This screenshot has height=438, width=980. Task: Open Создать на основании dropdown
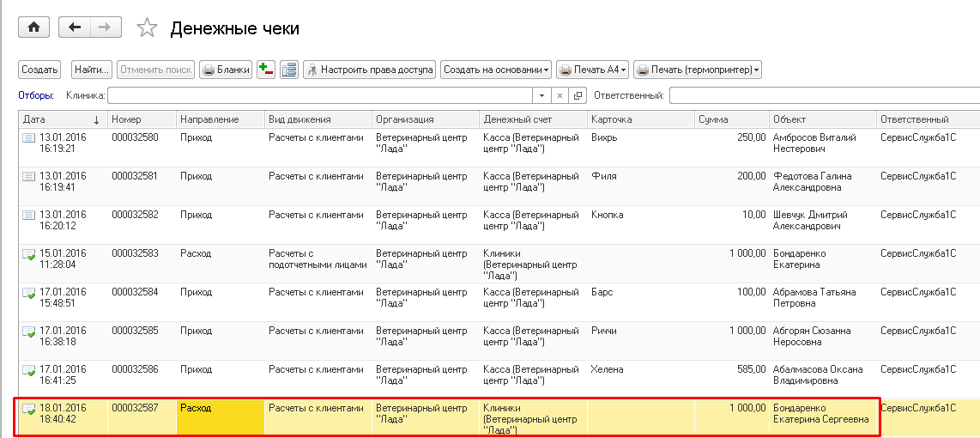point(496,70)
